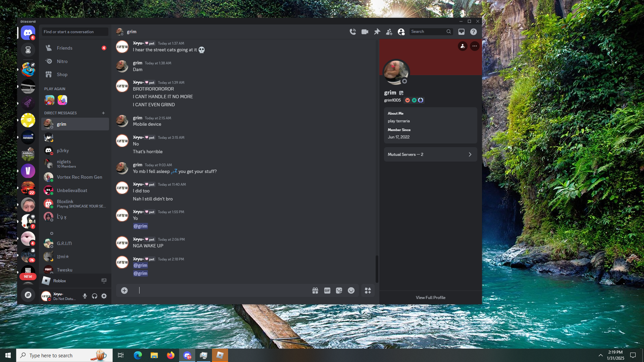644x362 pixels.
Task: Open the Animal Company server
Action: [x=28, y=154]
